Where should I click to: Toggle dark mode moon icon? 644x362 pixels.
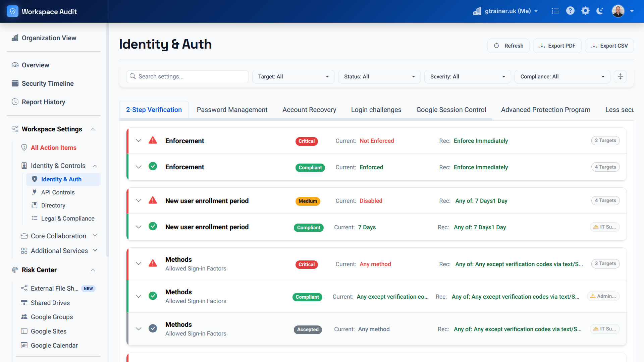[x=600, y=11]
